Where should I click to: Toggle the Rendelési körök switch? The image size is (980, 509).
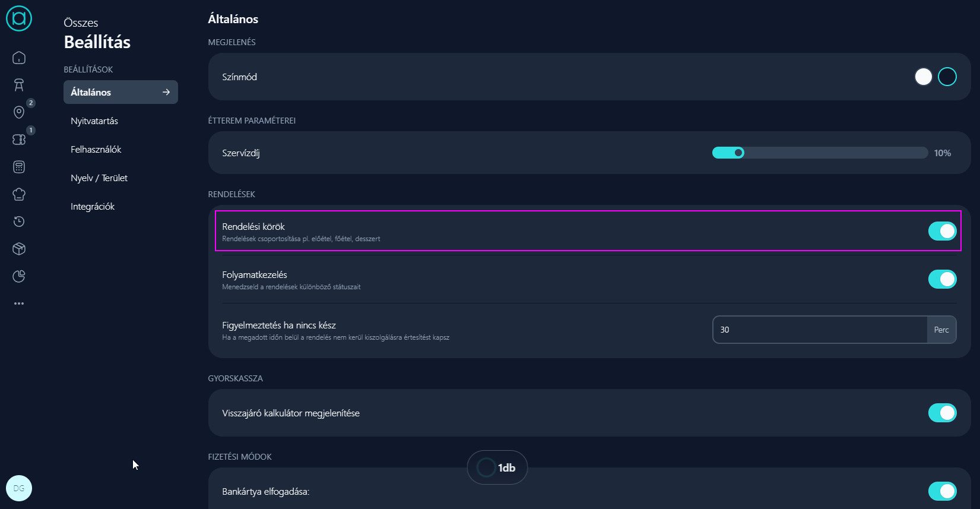tap(942, 231)
